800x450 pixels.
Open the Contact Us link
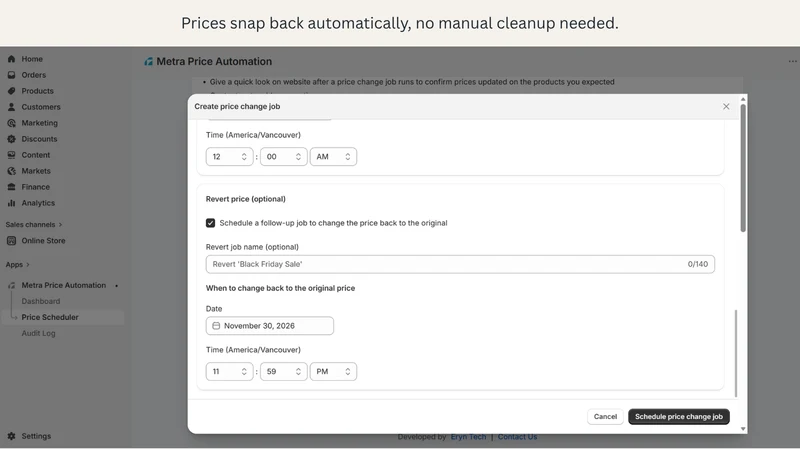[517, 437]
